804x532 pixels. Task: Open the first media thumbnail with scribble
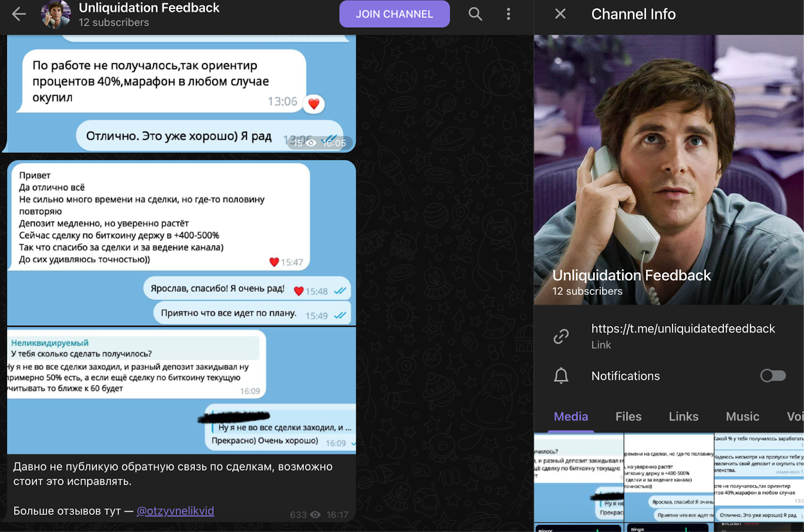coord(578,478)
